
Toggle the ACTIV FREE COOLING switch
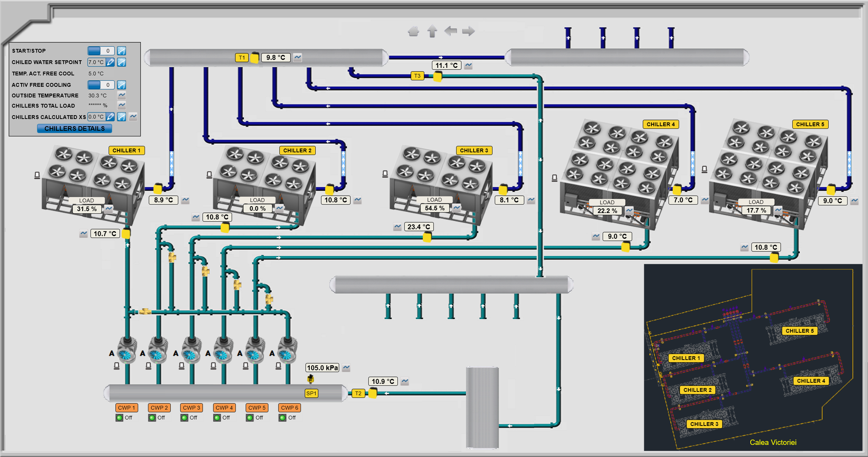pos(101,85)
